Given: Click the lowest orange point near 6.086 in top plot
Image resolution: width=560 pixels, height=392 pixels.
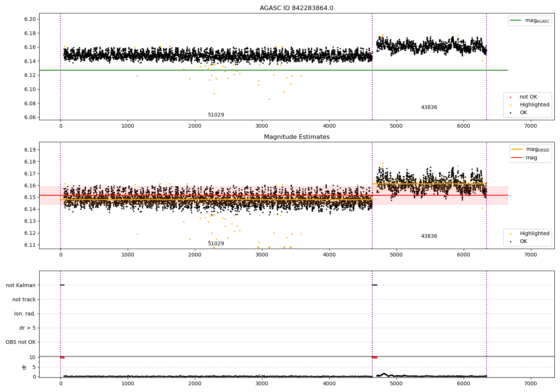Looking at the screenshot, I should pyautogui.click(x=269, y=99).
